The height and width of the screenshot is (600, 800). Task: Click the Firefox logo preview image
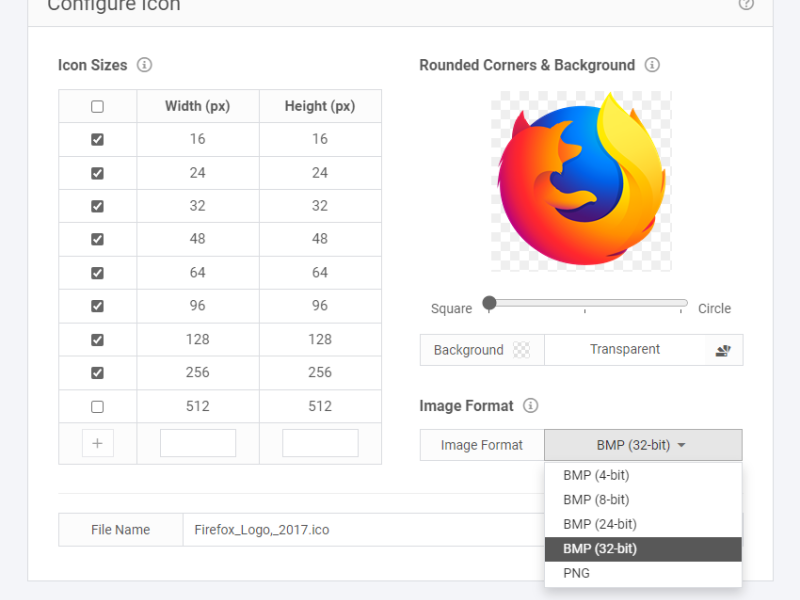(581, 181)
